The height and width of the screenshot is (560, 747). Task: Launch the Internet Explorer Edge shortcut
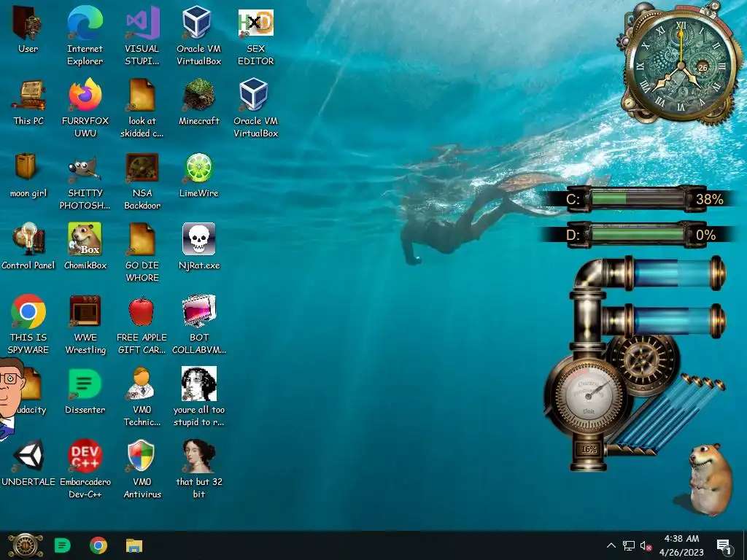click(85, 36)
